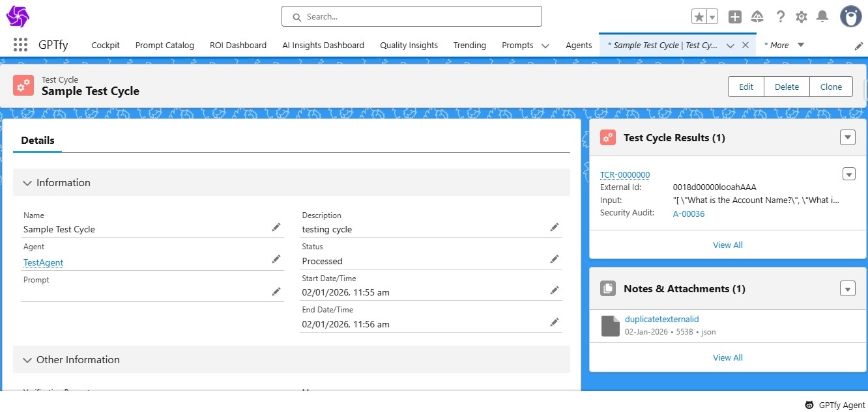The height and width of the screenshot is (412, 868).
Task: Collapse the Other Information section
Action: pyautogui.click(x=27, y=360)
